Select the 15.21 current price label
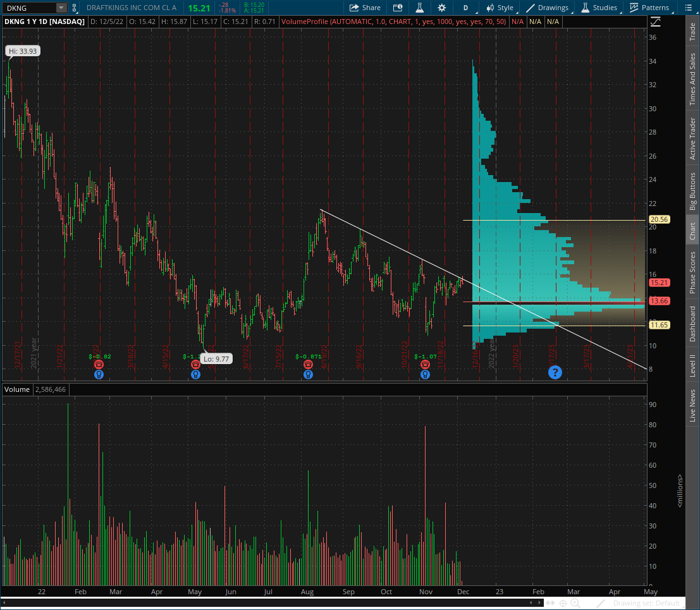 point(660,283)
